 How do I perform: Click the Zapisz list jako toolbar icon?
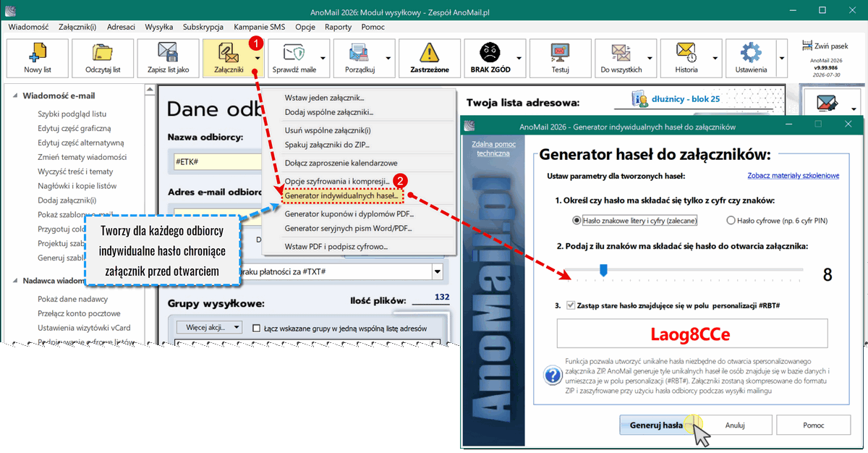pos(168,52)
